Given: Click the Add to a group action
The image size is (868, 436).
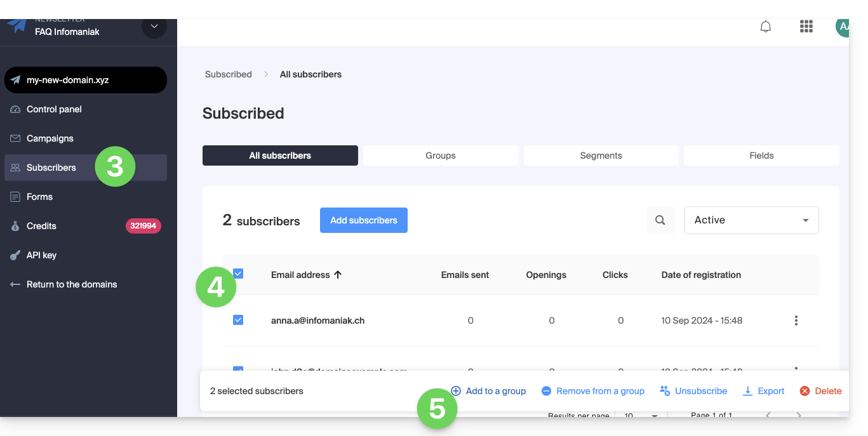Looking at the screenshot, I should (x=488, y=391).
